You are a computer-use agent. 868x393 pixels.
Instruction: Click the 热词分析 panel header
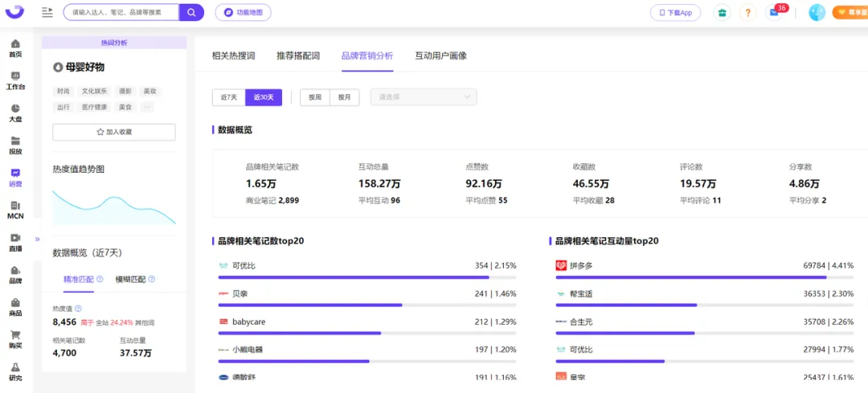[114, 43]
